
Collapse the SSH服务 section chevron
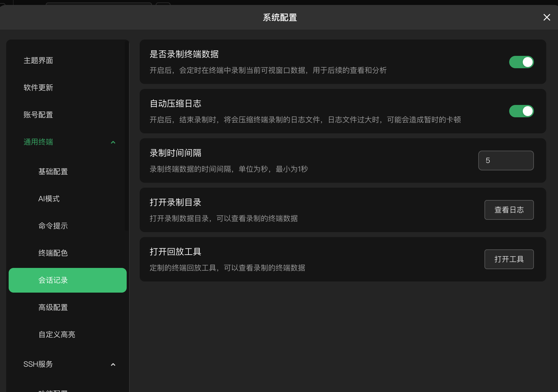point(113,365)
